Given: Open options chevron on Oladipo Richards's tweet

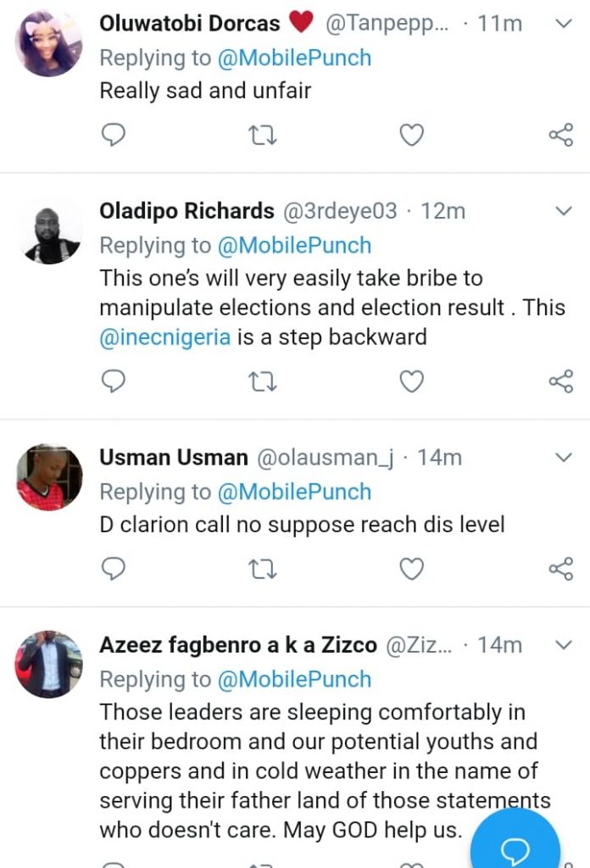Looking at the screenshot, I should click(564, 210).
